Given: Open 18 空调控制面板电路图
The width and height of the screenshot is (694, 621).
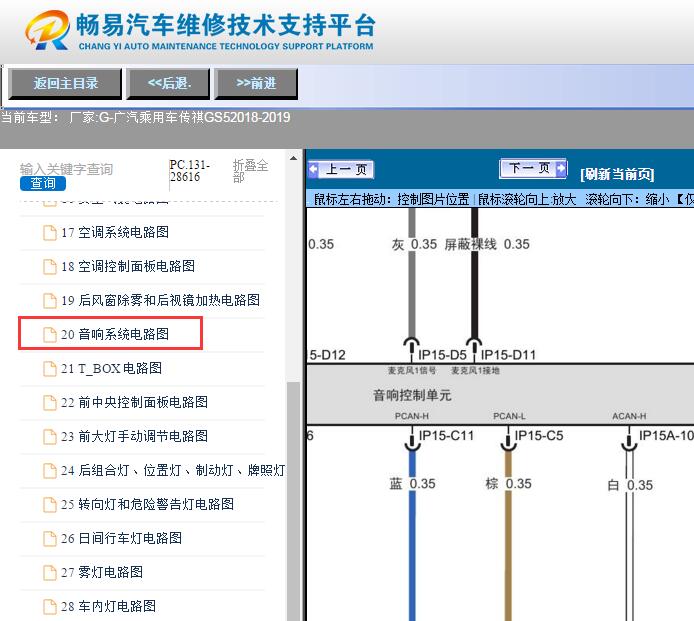Looking at the screenshot, I should (x=128, y=266).
